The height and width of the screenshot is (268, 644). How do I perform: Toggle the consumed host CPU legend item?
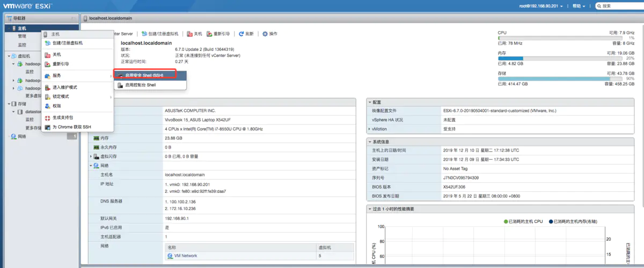click(523, 221)
